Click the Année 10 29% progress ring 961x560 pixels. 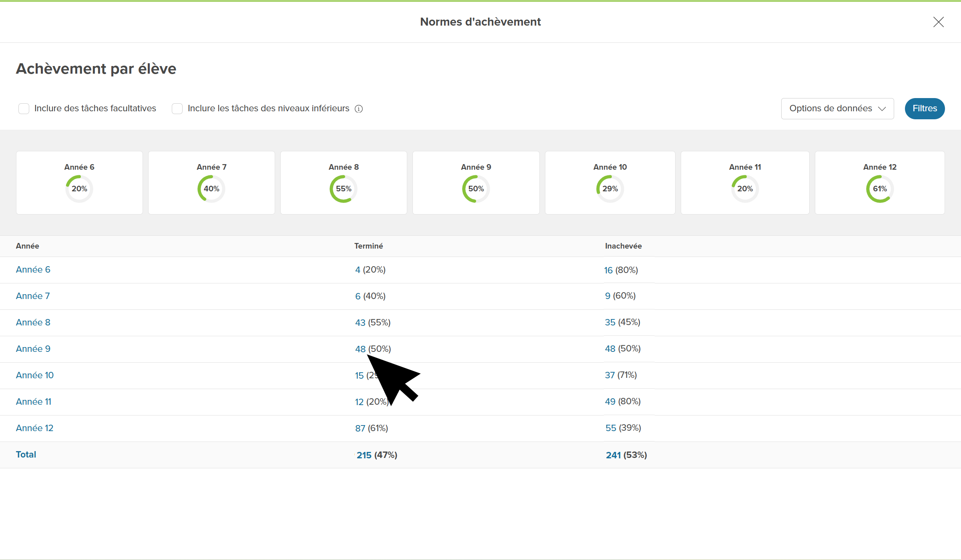[x=610, y=189]
